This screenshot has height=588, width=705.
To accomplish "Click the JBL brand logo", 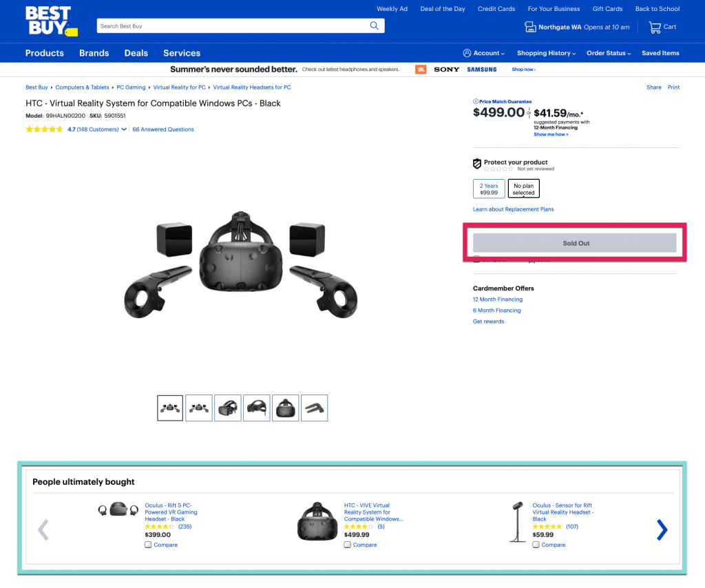I will coord(421,70).
